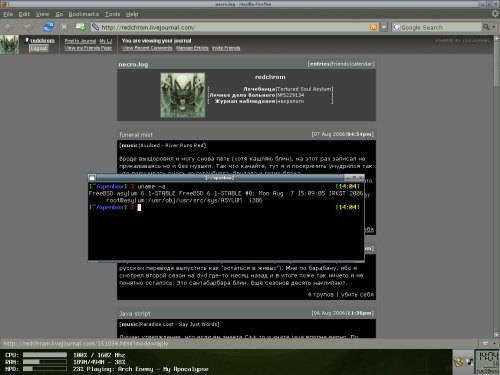Click the '4 трупов' comments link
500x375 pixels.
[x=320, y=295]
